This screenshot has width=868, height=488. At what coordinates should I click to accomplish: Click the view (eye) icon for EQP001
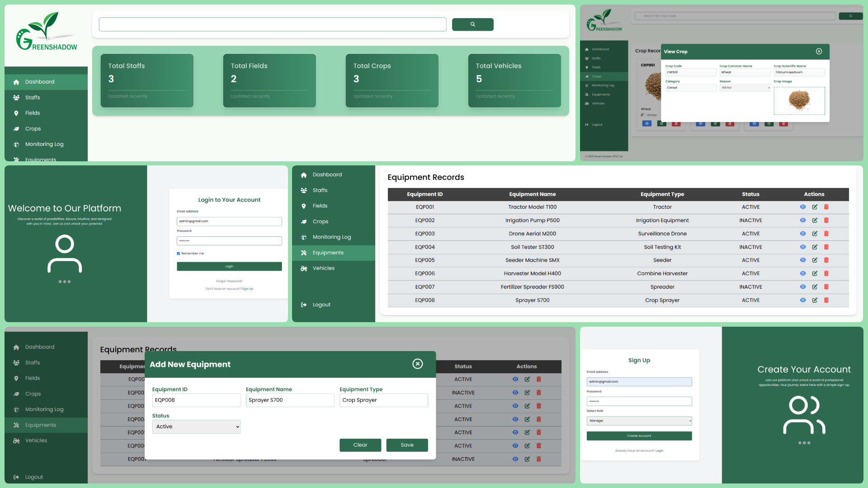[803, 207]
